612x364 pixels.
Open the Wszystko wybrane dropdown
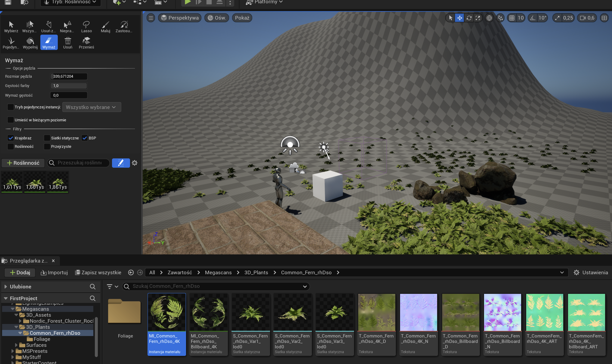tap(92, 107)
